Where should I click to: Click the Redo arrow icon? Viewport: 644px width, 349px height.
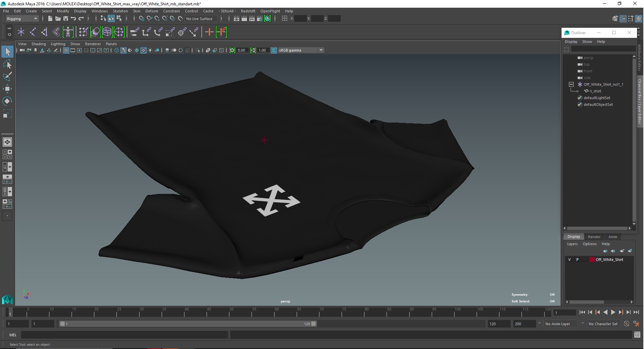click(x=81, y=19)
